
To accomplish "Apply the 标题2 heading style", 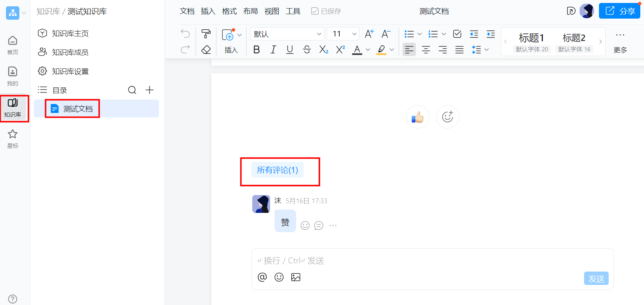I will 574,42.
